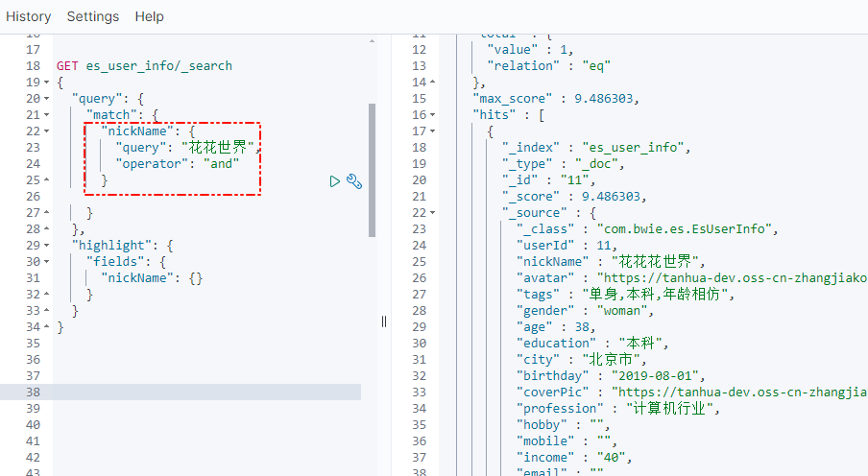
Task: Collapse "_source" in the response at line 22
Action: pos(433,212)
